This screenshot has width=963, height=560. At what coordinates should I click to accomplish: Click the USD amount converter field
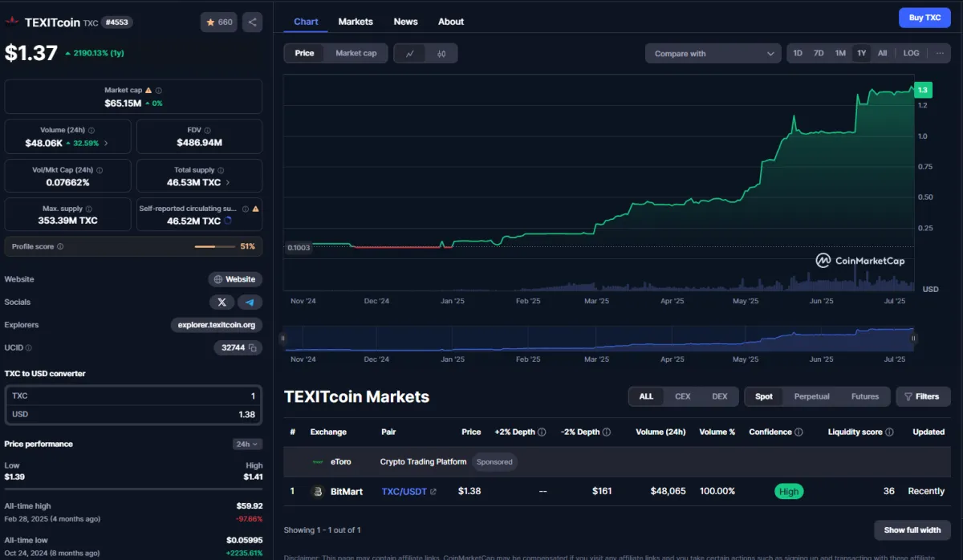(x=133, y=414)
